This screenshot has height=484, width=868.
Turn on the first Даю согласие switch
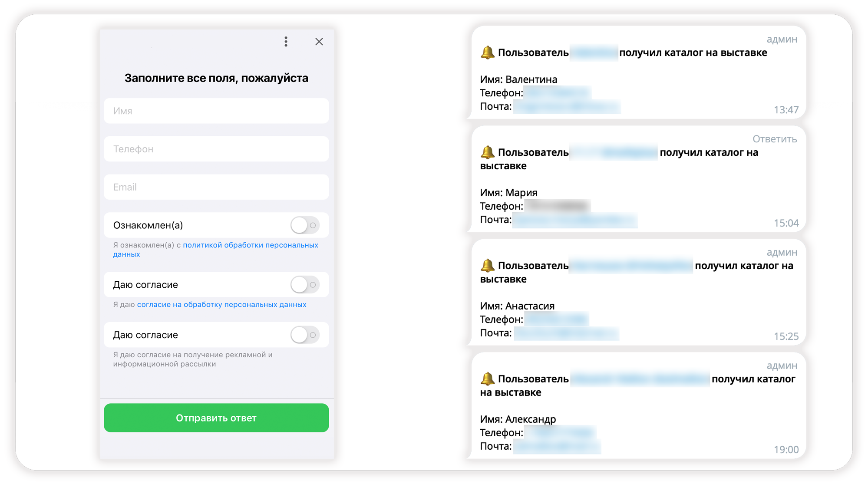(304, 285)
